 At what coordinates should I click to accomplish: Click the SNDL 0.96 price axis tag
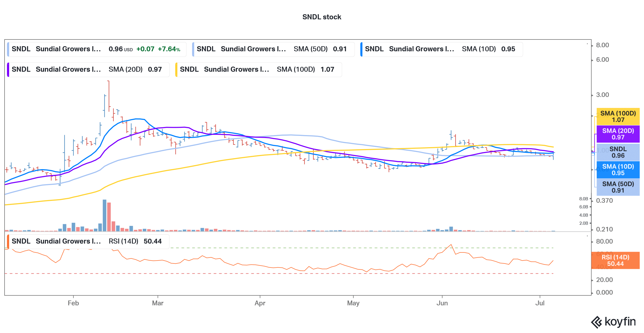point(618,152)
